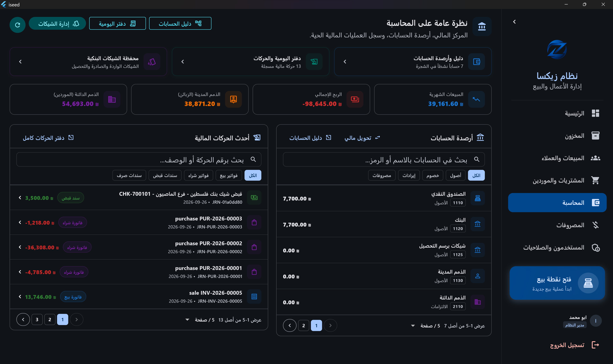The height and width of the screenshot is (364, 613).
Task: Filter transactions by سندات قبض chip
Action: pos(165,175)
